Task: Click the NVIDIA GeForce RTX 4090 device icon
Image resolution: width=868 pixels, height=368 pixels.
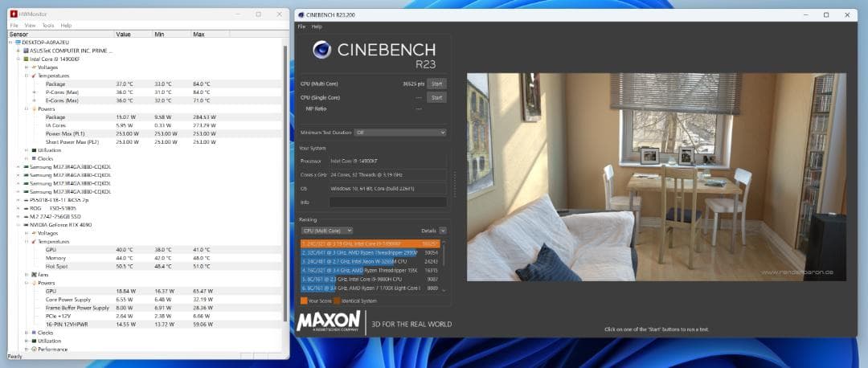Action: click(26, 225)
